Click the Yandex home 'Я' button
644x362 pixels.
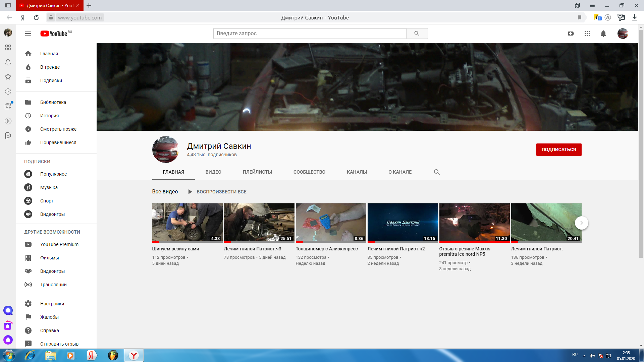point(23,17)
